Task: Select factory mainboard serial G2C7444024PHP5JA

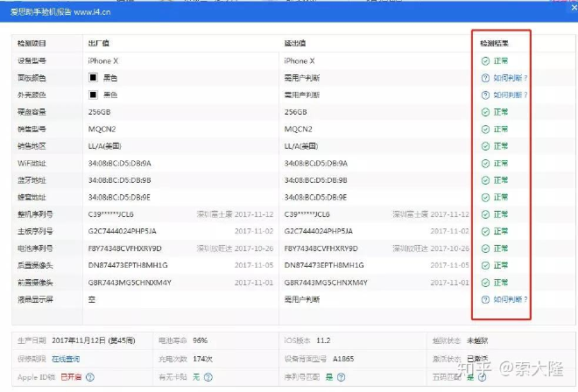Action: (x=122, y=231)
